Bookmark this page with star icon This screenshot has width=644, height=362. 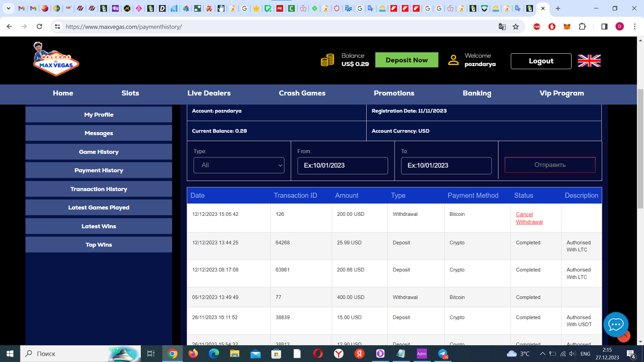pos(516,27)
